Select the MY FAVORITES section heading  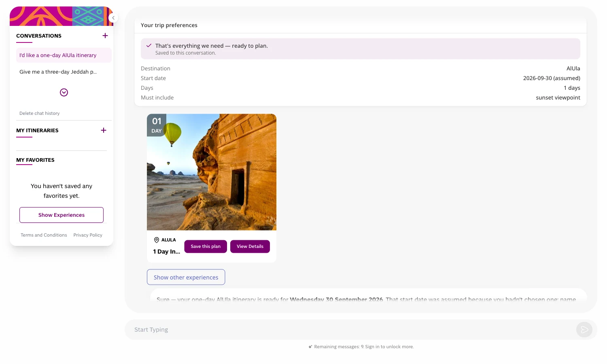click(35, 160)
